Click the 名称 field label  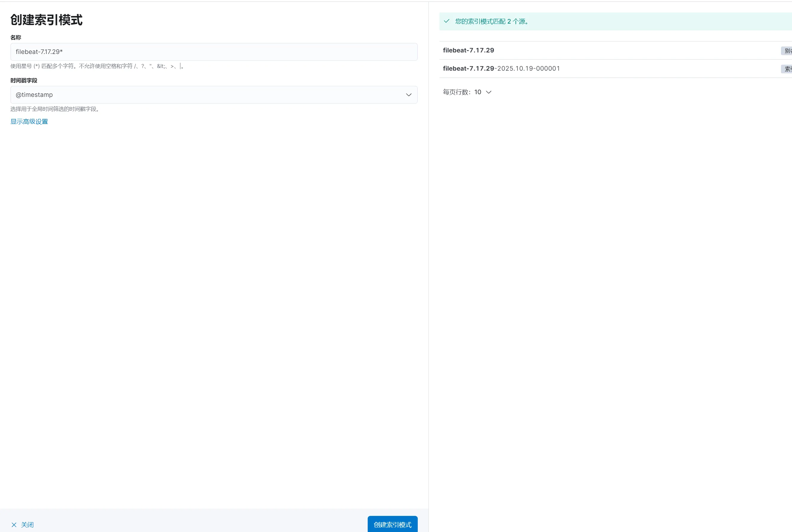coord(15,38)
